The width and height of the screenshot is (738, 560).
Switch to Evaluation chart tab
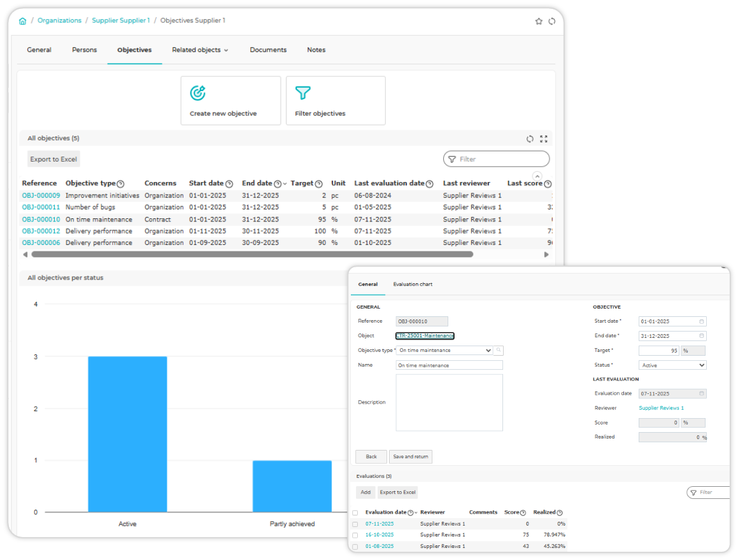[413, 284]
